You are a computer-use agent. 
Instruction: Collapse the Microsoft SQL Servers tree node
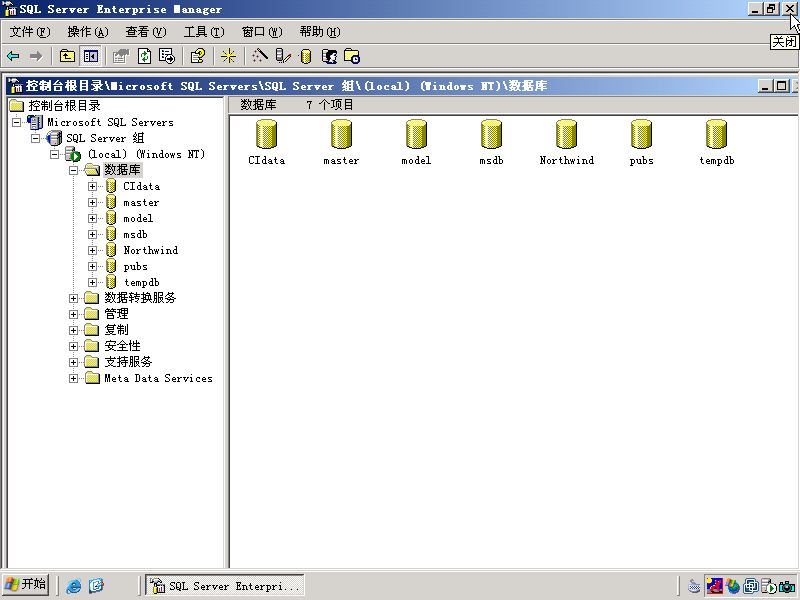click(16, 122)
